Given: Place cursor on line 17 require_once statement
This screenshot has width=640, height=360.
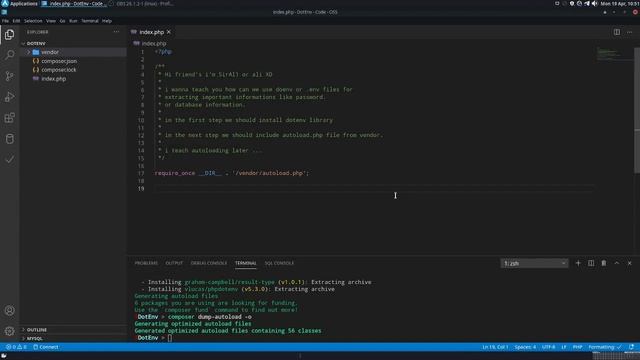Looking at the screenshot, I should tap(231, 173).
